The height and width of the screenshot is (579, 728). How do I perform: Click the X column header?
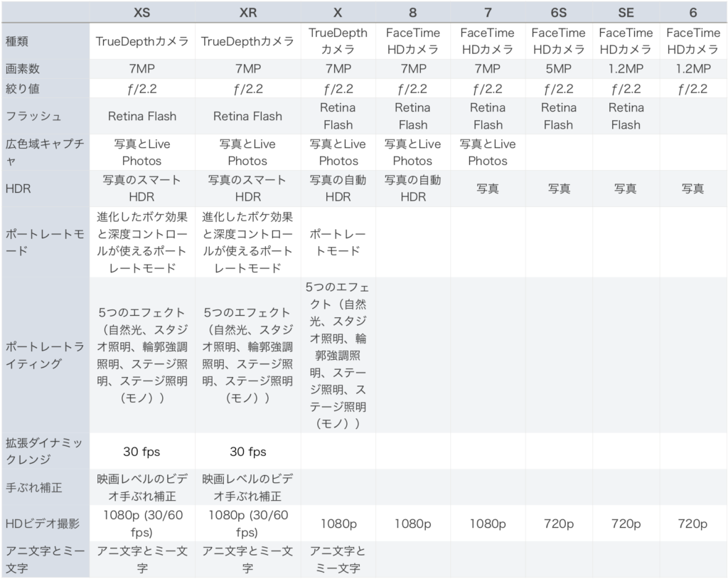point(338,13)
